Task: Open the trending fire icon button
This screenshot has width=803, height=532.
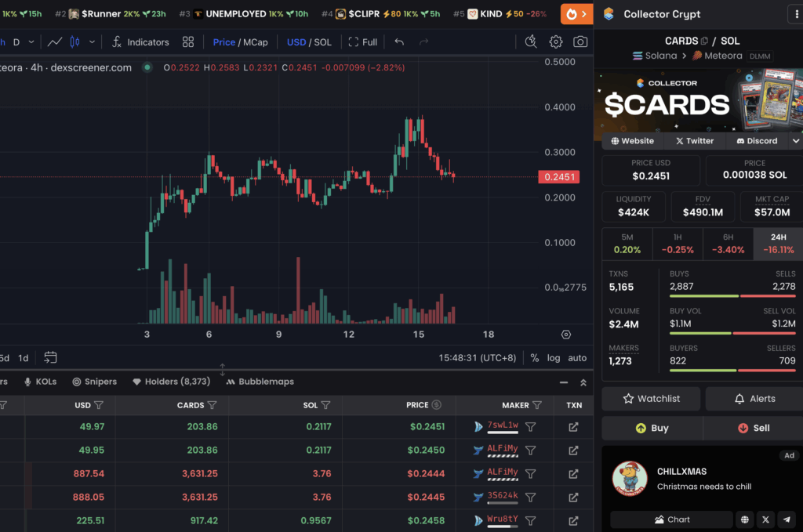Action: [x=576, y=14]
